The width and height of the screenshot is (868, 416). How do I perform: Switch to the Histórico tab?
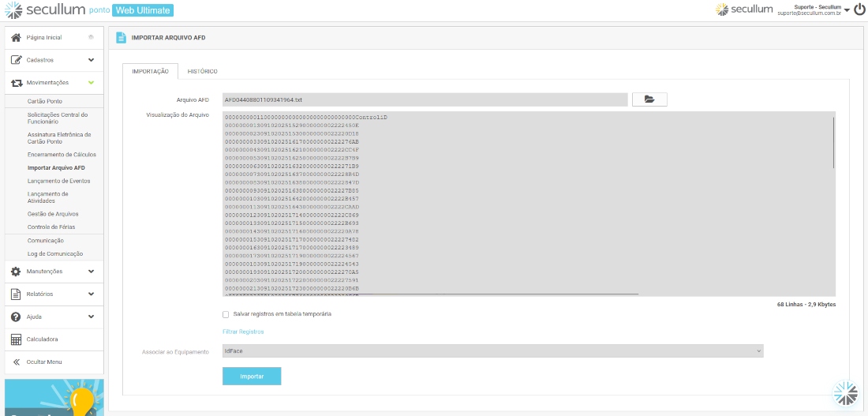pyautogui.click(x=202, y=72)
